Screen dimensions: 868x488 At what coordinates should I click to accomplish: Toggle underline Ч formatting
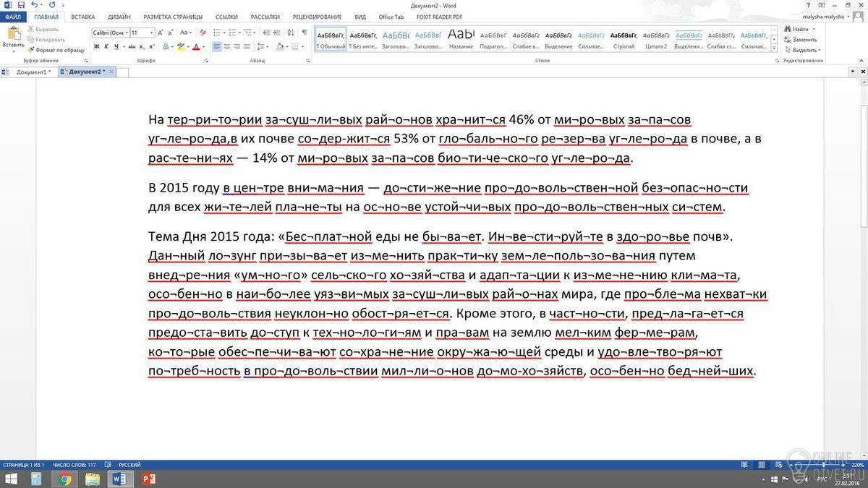pyautogui.click(x=116, y=47)
